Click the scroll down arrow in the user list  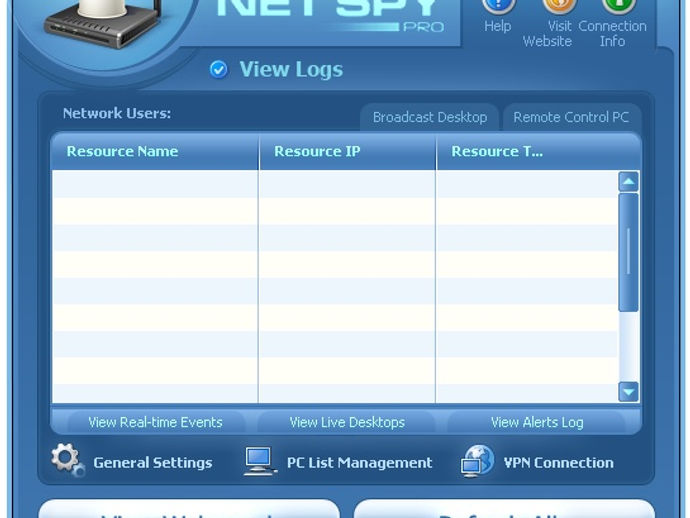628,391
